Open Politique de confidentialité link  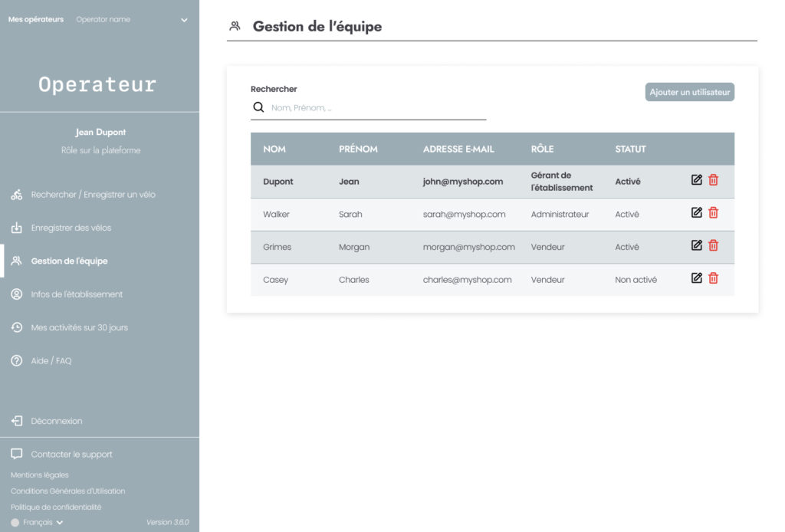click(x=56, y=507)
